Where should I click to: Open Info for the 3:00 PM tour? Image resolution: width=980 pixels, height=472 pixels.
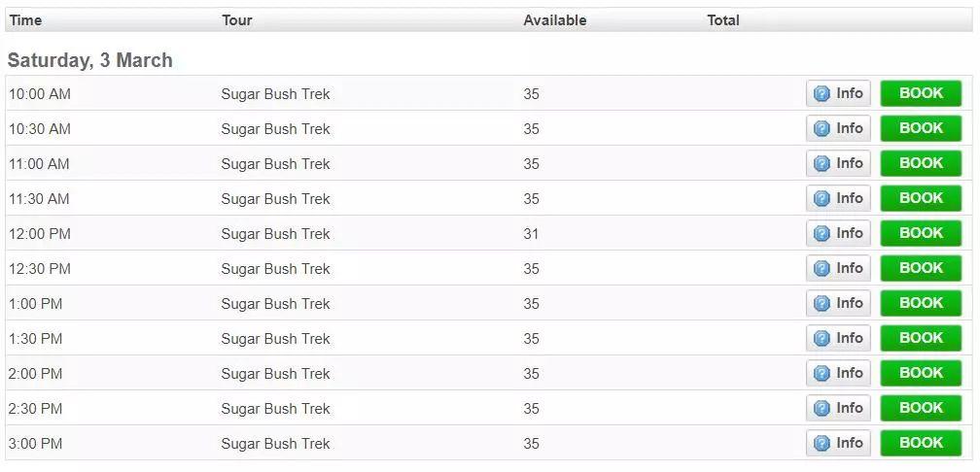click(x=838, y=444)
